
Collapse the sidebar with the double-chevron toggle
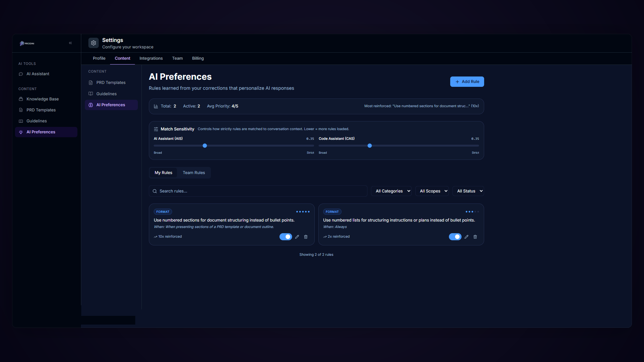[70, 43]
